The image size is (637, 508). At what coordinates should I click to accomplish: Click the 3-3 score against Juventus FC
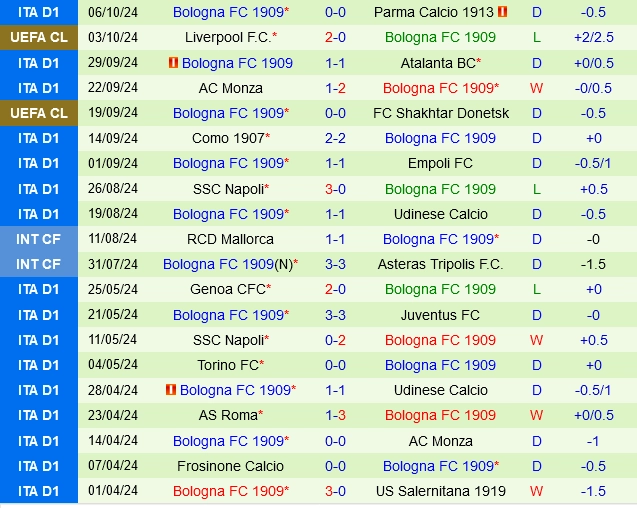335,315
